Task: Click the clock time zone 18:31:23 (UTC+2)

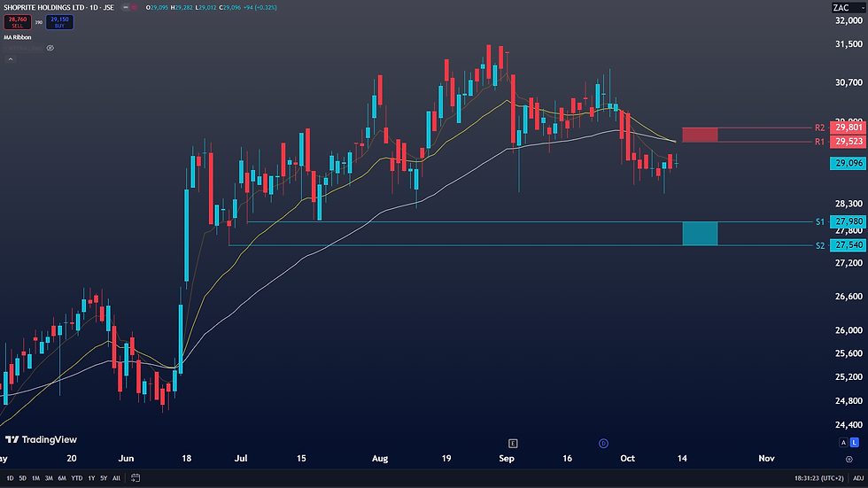Action: tap(818, 478)
